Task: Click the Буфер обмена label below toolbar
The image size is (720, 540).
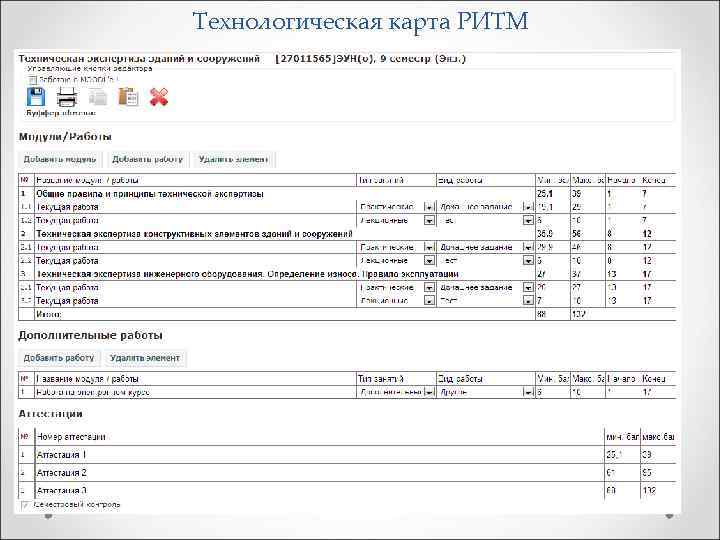Action: coord(61,113)
